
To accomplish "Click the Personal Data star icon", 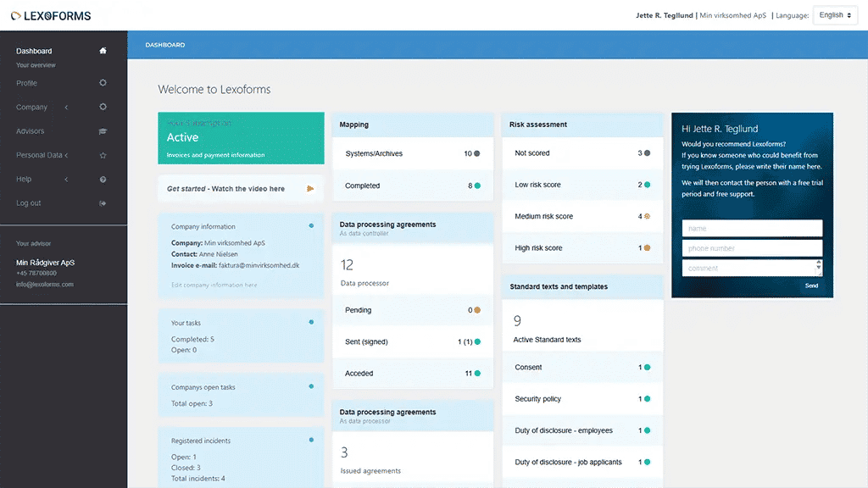I will (103, 156).
